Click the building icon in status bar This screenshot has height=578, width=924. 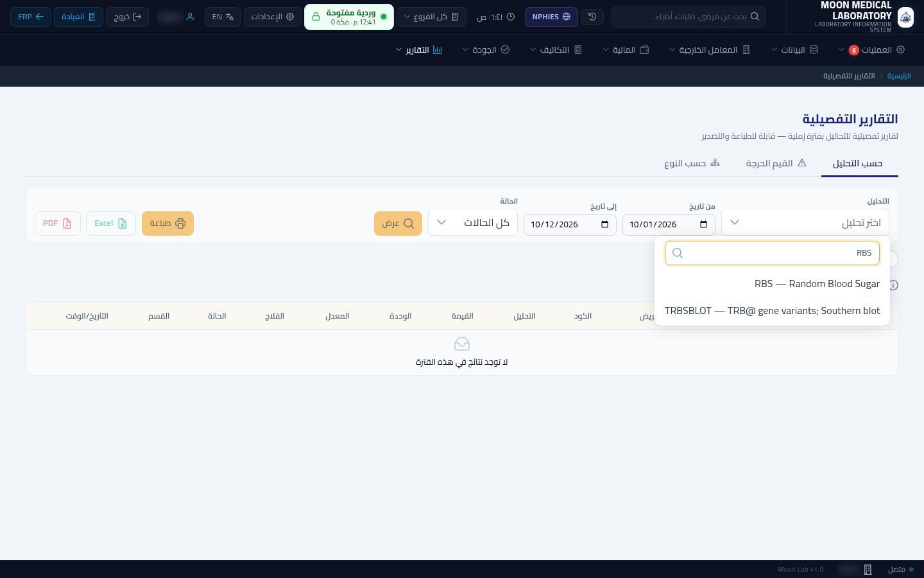tap(868, 570)
